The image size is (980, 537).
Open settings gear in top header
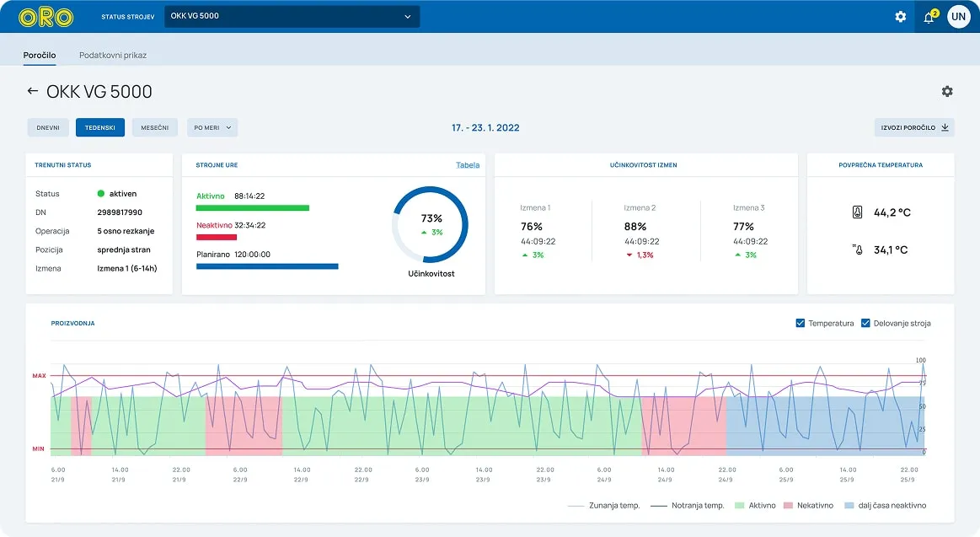[900, 17]
